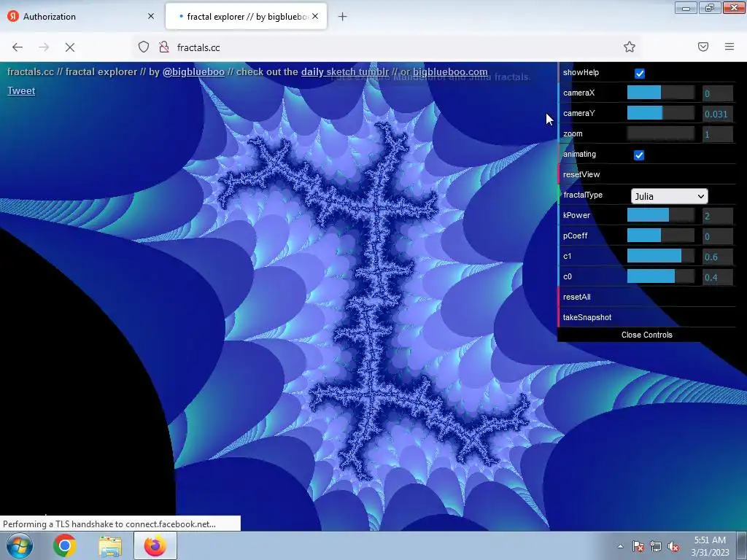Click the cameraY value field showing 0.031
Screen dimensions: 747x560
[718, 114]
